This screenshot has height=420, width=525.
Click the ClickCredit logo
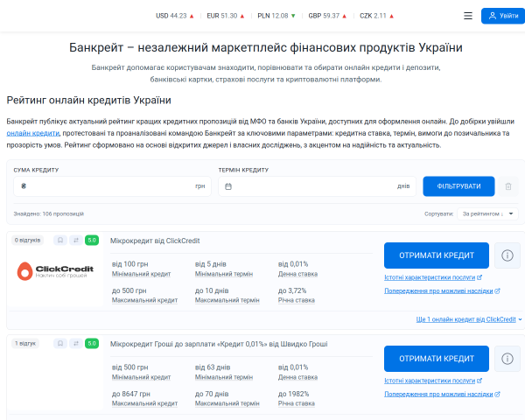55,271
